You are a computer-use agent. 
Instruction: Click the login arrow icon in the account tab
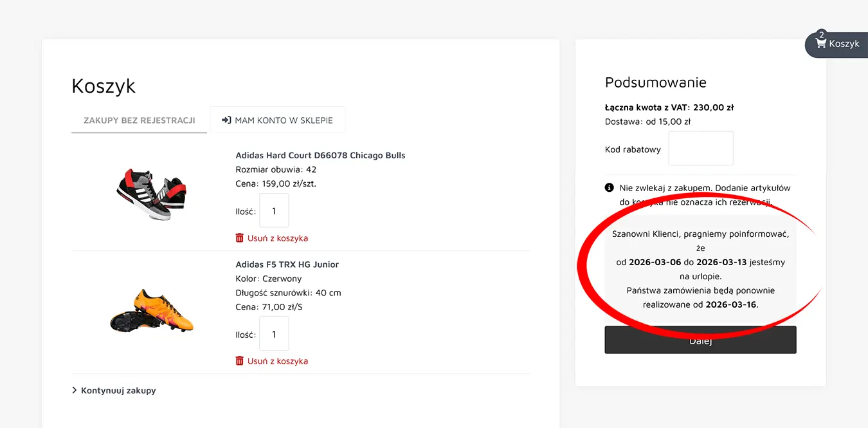coord(226,120)
